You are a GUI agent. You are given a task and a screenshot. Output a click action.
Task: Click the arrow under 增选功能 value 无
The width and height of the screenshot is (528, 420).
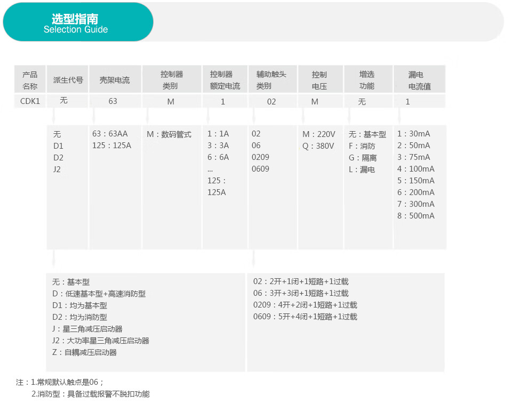click(x=350, y=117)
